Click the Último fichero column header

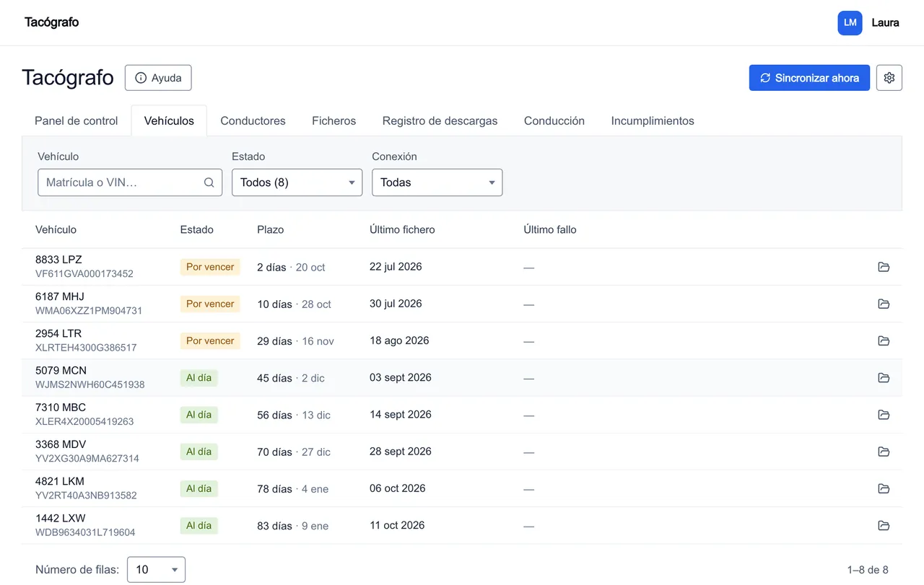click(402, 229)
